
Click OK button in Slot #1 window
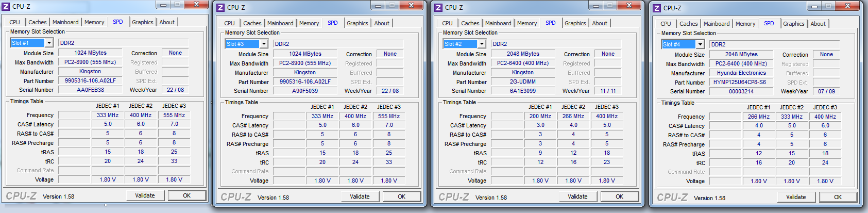[186, 195]
